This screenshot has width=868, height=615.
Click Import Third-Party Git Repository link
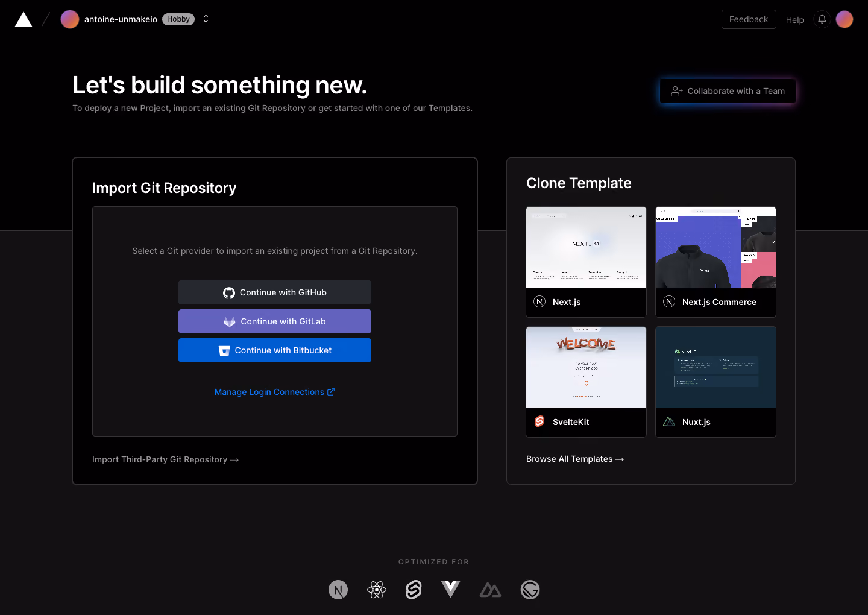[x=166, y=459]
